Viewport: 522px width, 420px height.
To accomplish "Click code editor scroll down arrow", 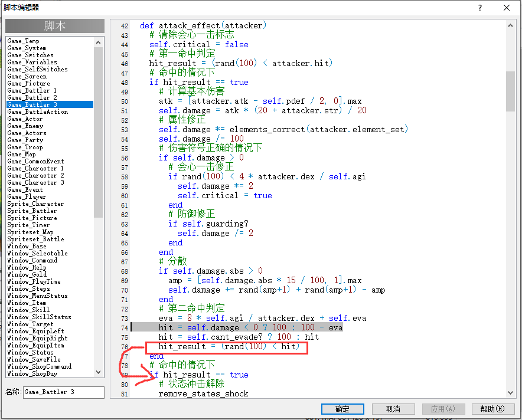I will coord(510,392).
